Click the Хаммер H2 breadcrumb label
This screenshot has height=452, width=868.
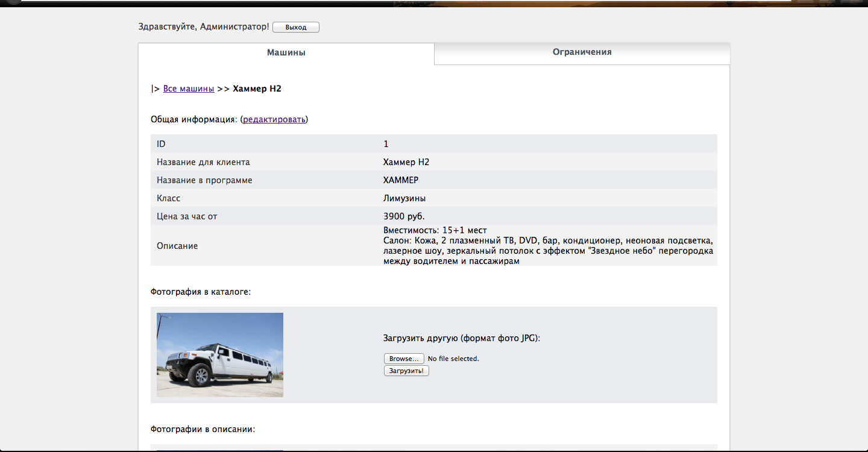257,88
